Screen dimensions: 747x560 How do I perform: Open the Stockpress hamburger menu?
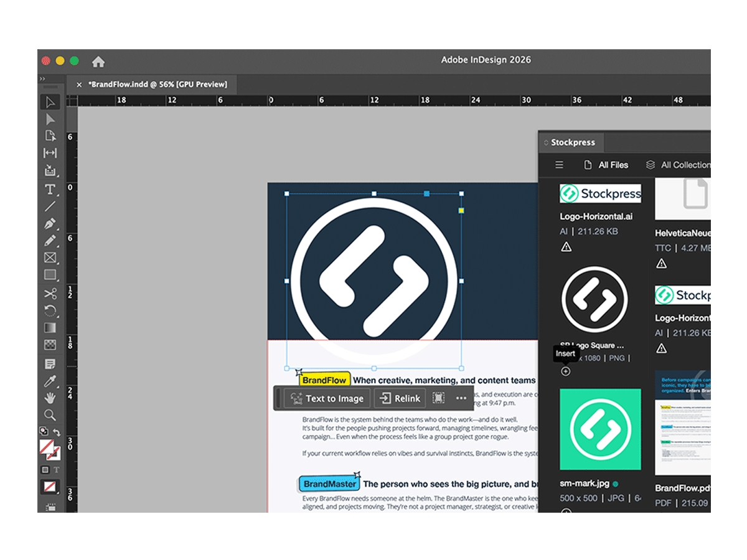tap(559, 165)
